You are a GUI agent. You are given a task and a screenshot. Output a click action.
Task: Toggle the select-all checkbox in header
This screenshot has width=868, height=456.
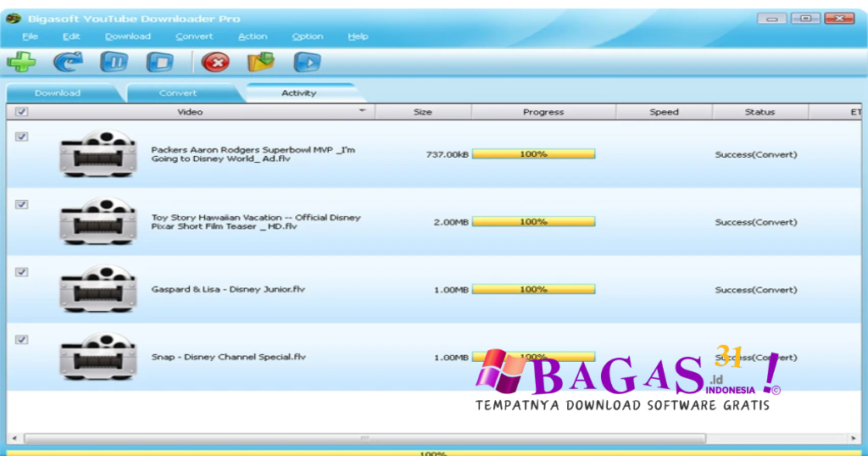[x=21, y=112]
